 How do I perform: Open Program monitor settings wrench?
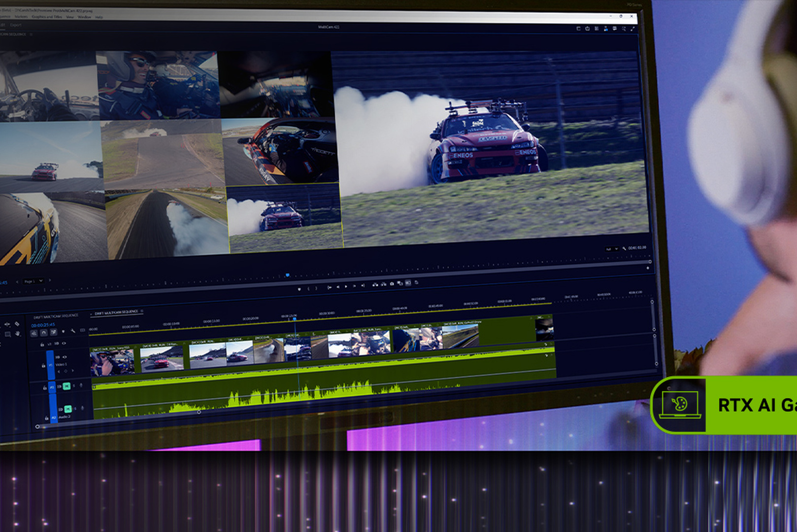624,248
